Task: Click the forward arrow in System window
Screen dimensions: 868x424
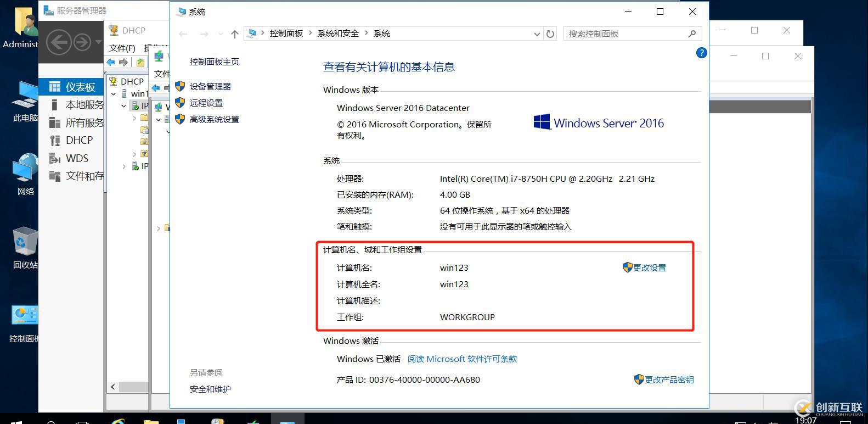Action: click(204, 34)
